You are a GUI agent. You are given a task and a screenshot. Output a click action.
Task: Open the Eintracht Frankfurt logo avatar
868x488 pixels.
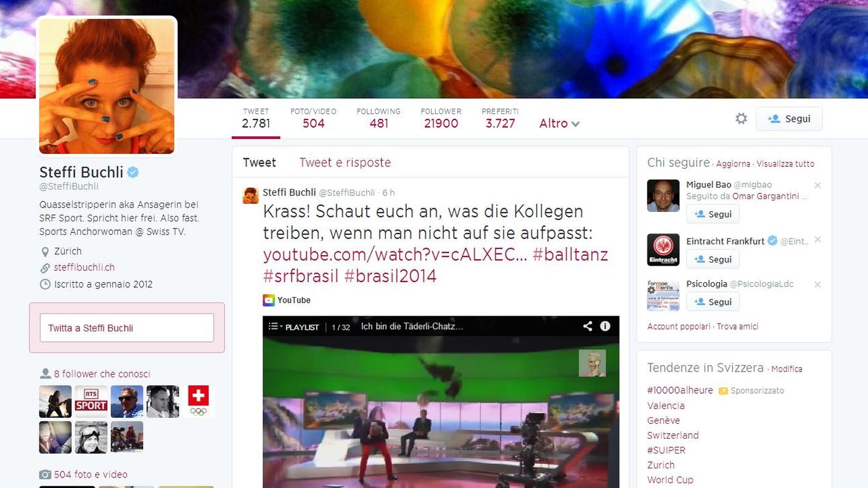tap(663, 250)
